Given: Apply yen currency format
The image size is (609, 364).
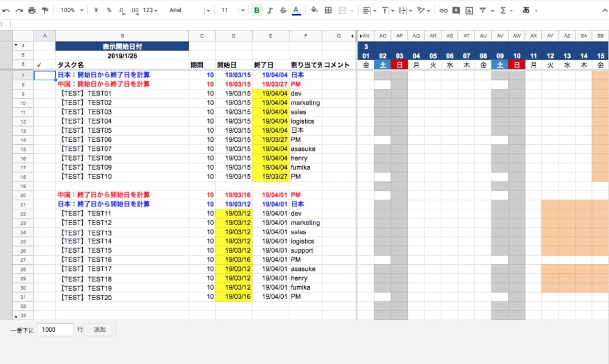Looking at the screenshot, I should pos(97,10).
